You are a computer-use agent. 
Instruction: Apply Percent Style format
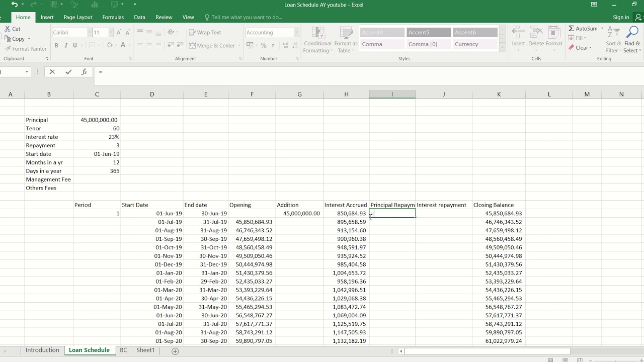pos(263,45)
